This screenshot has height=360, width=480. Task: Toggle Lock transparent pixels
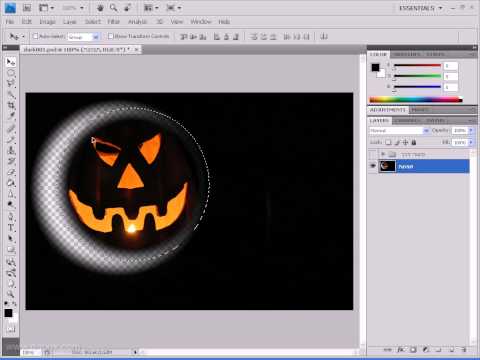388,142
